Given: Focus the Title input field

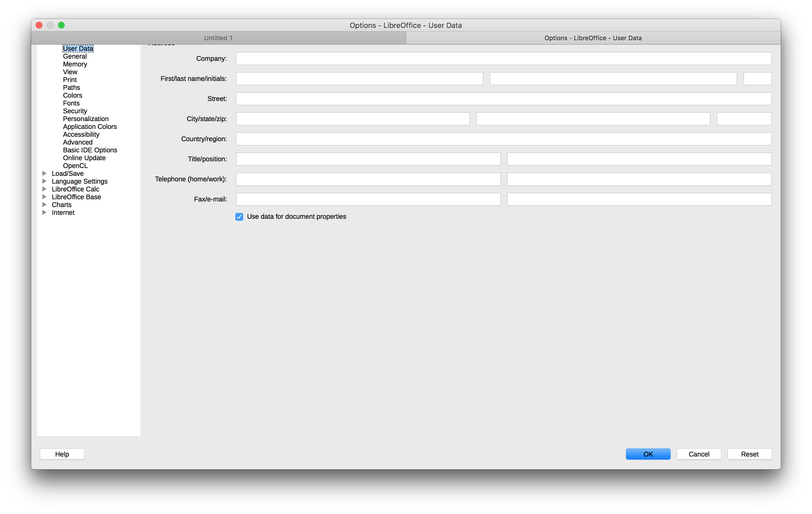Looking at the screenshot, I should [x=368, y=159].
